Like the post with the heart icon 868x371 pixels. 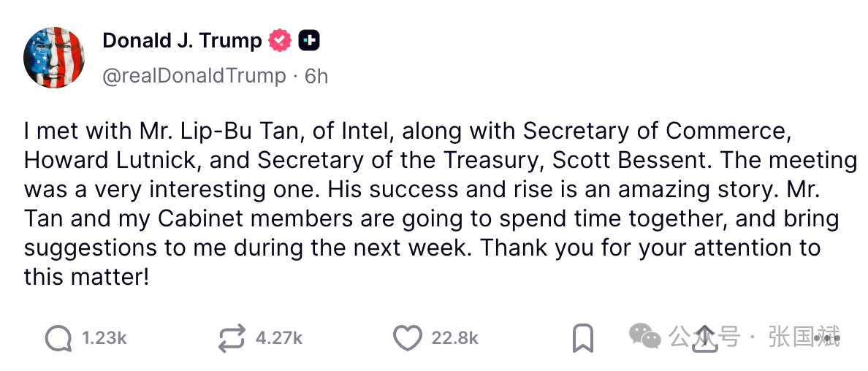tap(407, 338)
